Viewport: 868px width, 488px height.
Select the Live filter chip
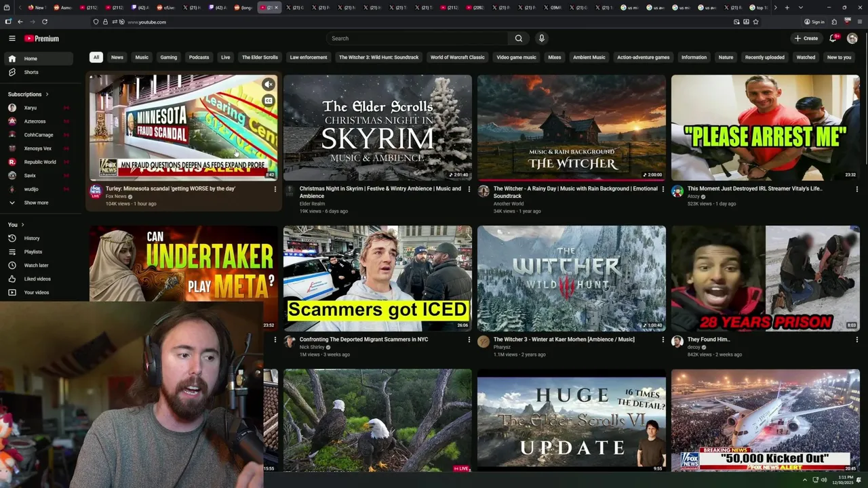point(226,58)
